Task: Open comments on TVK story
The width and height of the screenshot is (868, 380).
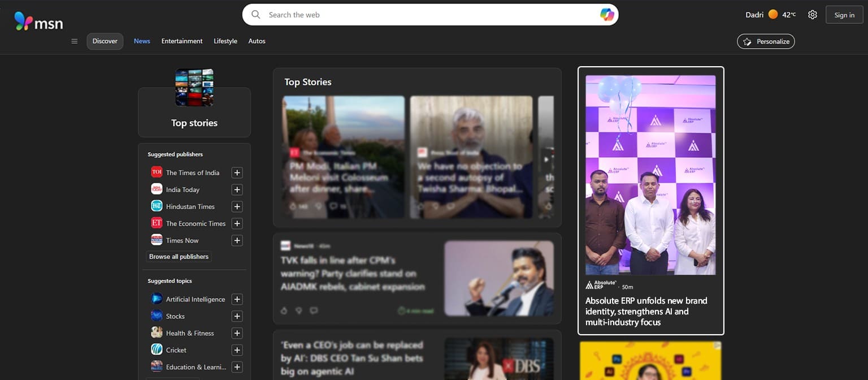Action: click(x=314, y=310)
